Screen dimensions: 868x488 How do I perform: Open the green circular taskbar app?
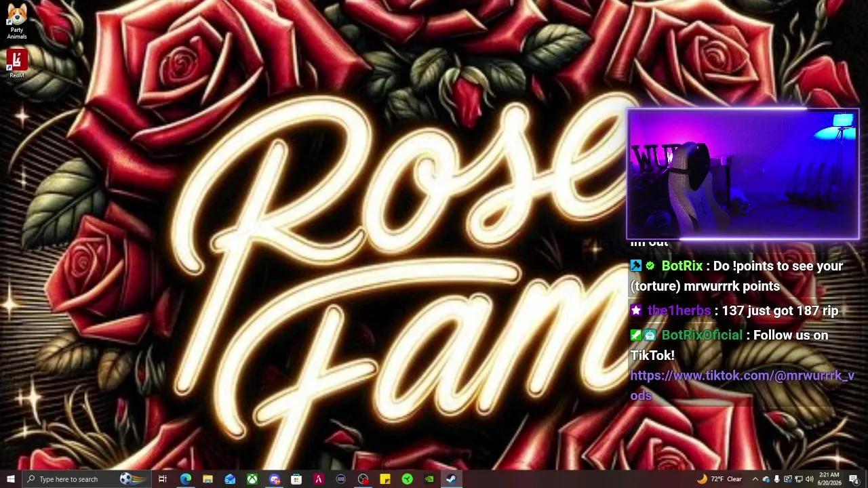pyautogui.click(x=407, y=479)
